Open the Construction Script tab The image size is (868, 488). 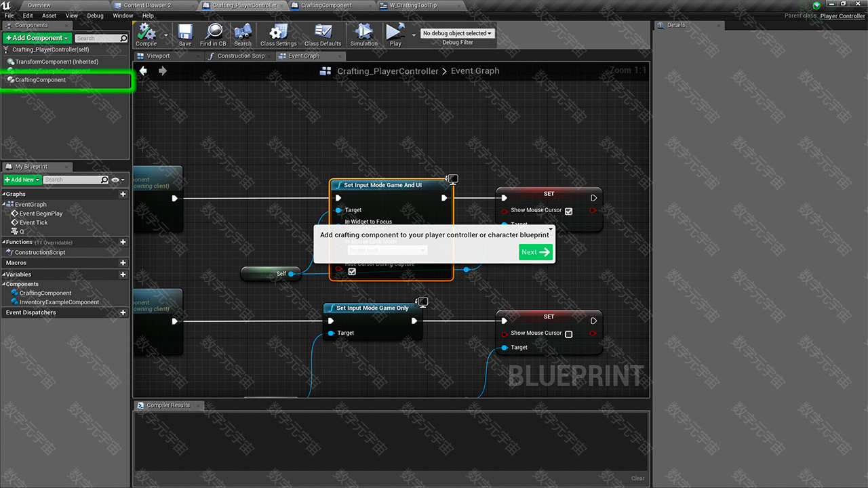coord(241,56)
